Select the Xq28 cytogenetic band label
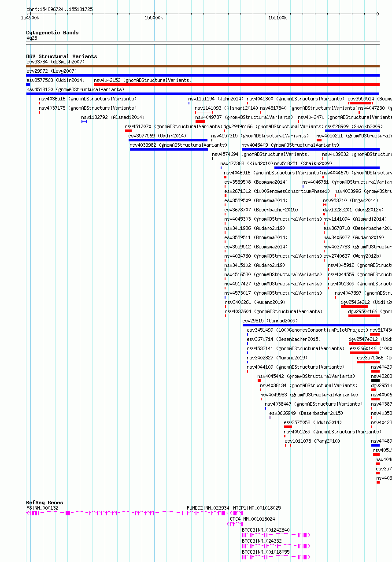The image size is (392, 562). point(32,38)
